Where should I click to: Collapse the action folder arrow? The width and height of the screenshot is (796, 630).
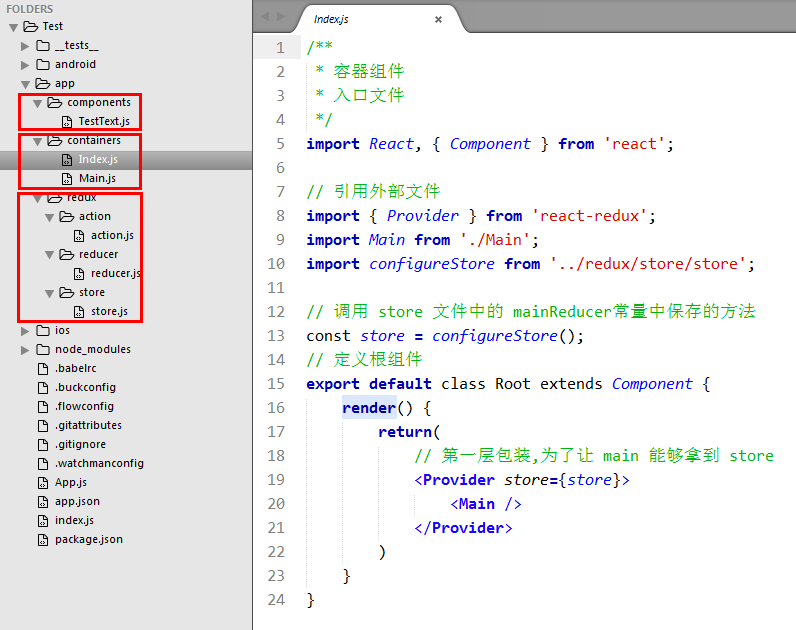[x=50, y=217]
